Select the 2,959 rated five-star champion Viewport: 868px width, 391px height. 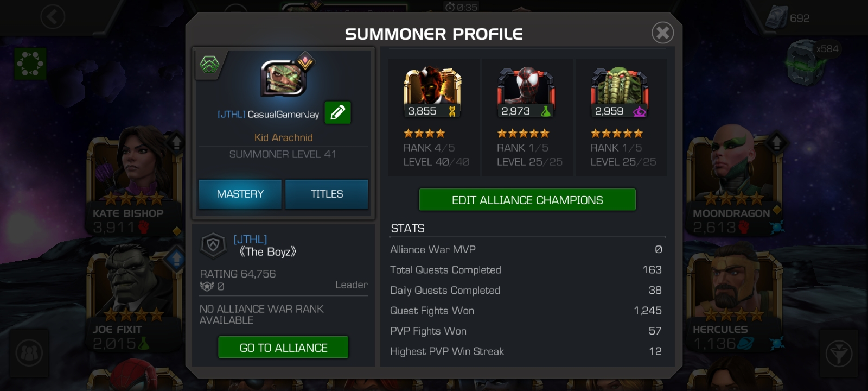tap(621, 117)
